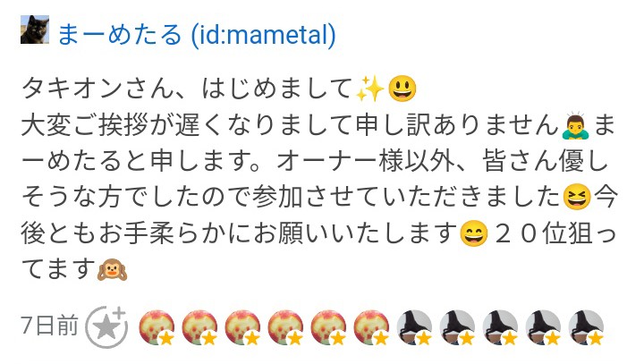Click the sixth apple star avatar
This screenshot has height=364, width=644.
point(371,327)
